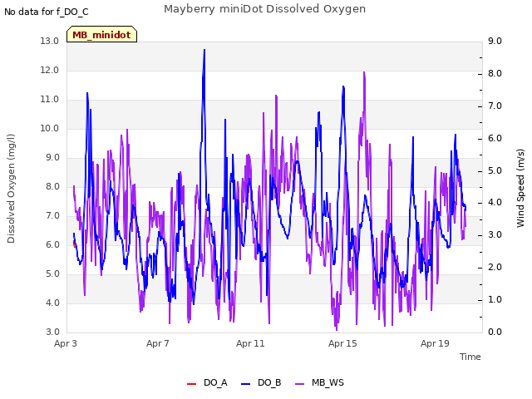Screen dimensions: 532x399
Task: Click the left axis 3.0 mg/l value
Action: (x=52, y=332)
